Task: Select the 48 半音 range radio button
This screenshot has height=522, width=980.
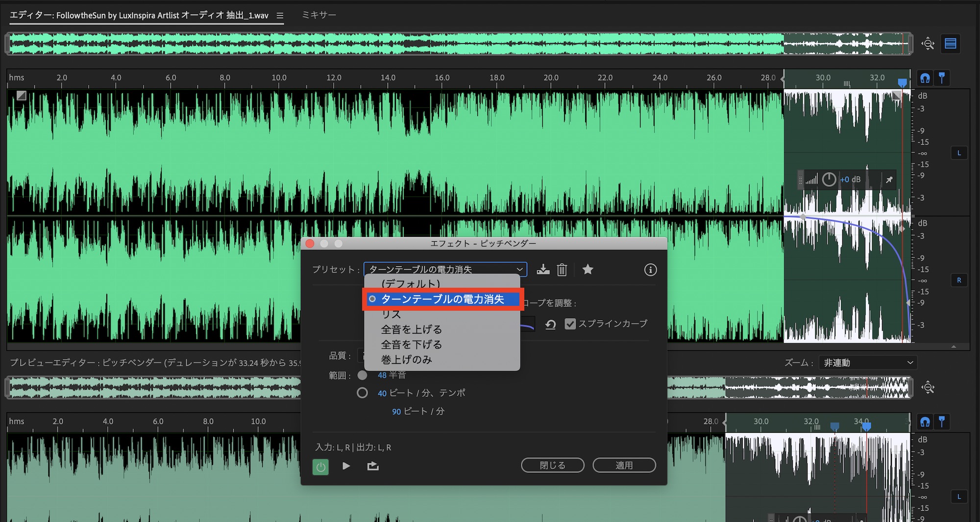Action: coord(362,375)
